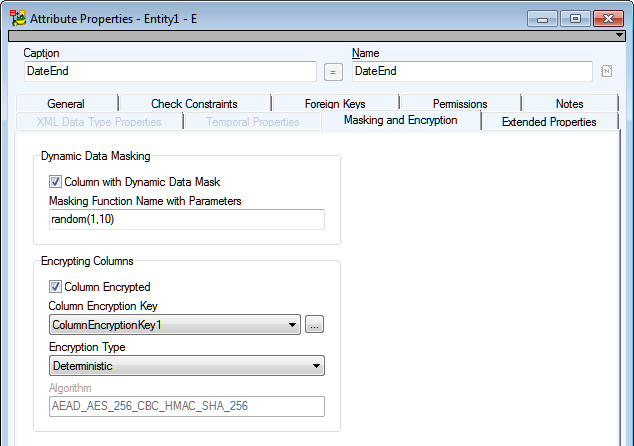Click the small icon right of Name field
The height and width of the screenshot is (446, 634).
point(606,71)
